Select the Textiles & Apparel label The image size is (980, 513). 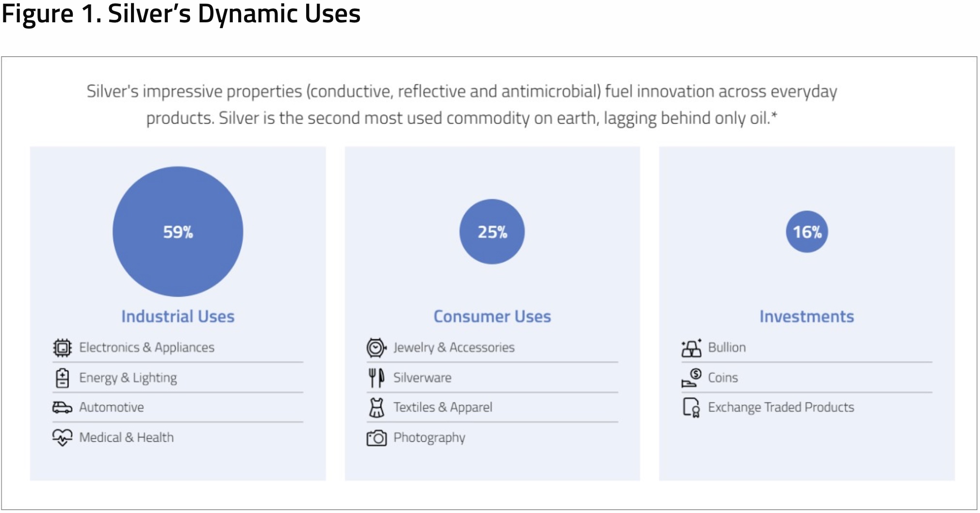(443, 407)
